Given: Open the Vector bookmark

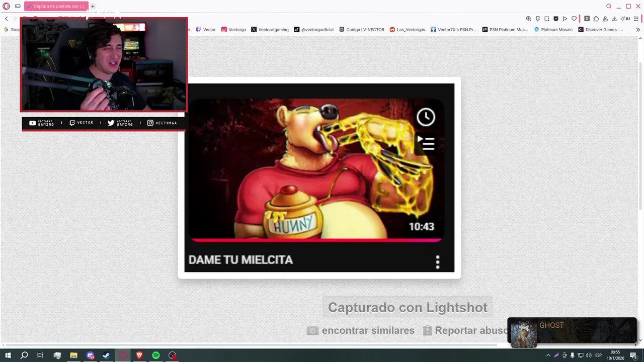Looking at the screenshot, I should 206,30.
